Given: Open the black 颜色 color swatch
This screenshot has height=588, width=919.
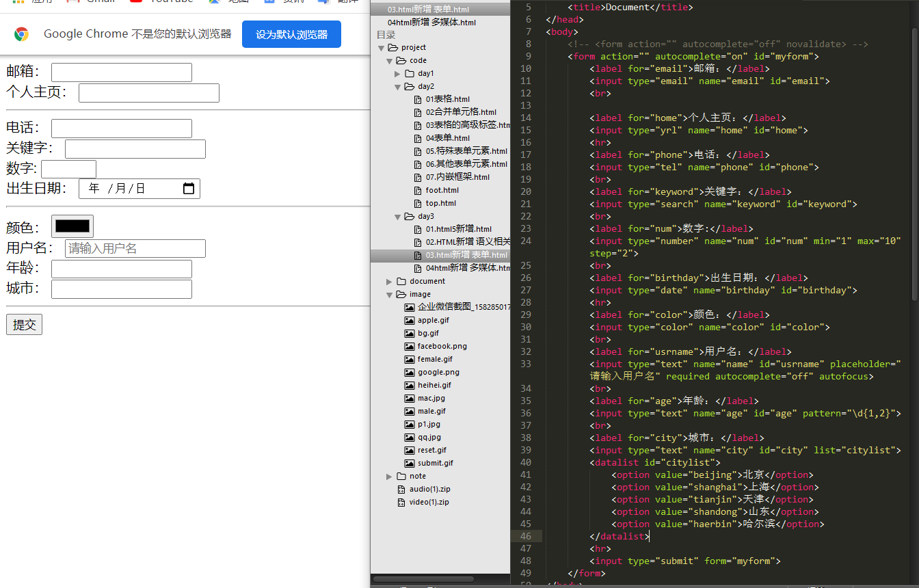Looking at the screenshot, I should 72,226.
